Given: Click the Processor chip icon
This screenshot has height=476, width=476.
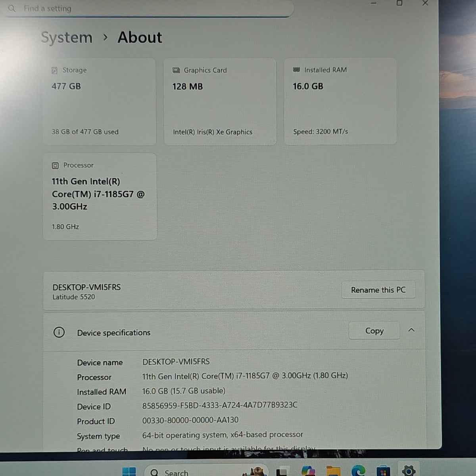Looking at the screenshot, I should (55, 165).
